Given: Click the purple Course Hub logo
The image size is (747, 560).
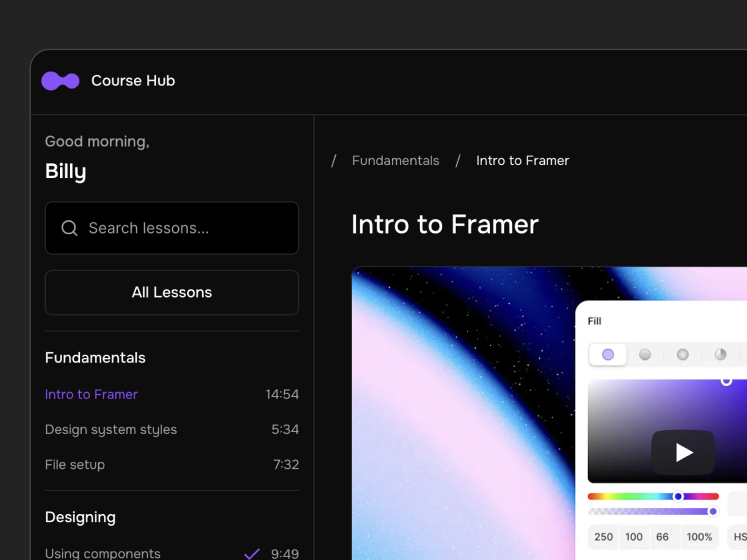Looking at the screenshot, I should [60, 81].
